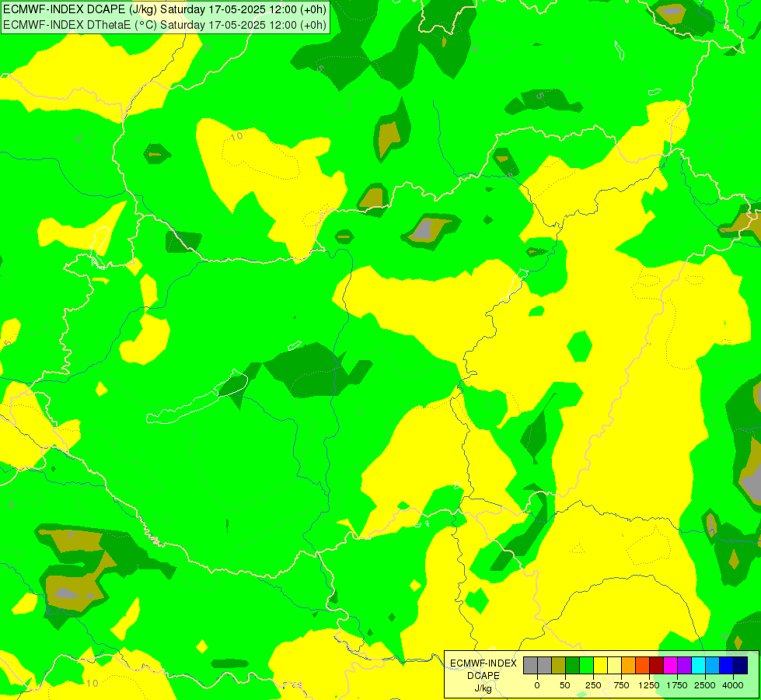761x700 pixels.
Task: Pick the saturated yellow legend swatch
Action: point(600,665)
